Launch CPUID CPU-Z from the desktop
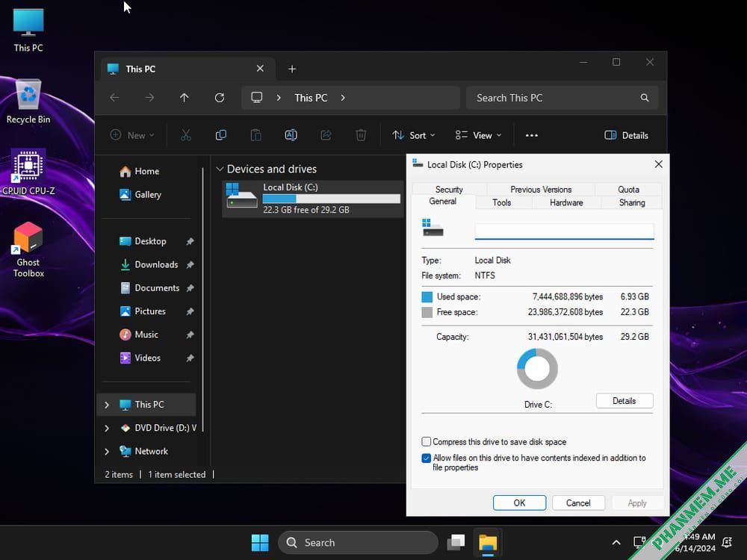The image size is (747, 560). pos(28,172)
